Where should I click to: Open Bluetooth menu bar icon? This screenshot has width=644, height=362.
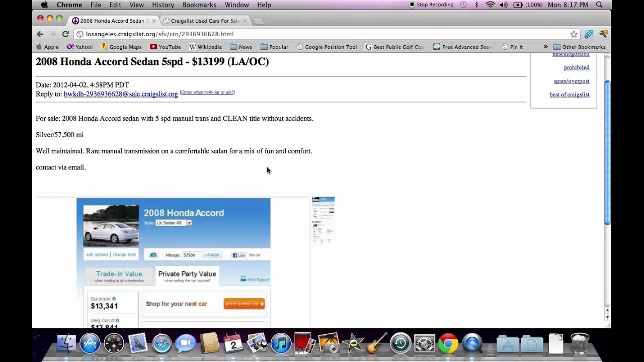[x=477, y=5]
